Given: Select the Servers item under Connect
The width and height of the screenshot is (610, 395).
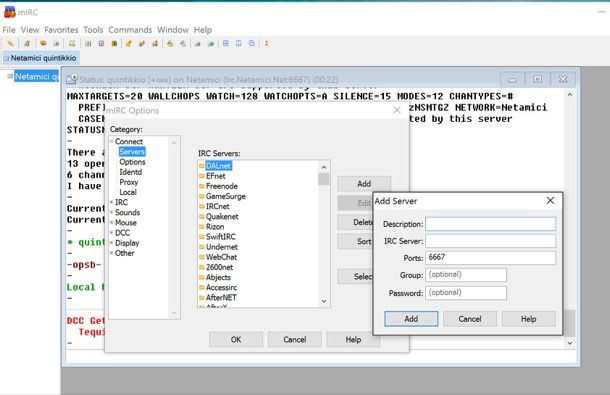Looking at the screenshot, I should click(132, 152).
